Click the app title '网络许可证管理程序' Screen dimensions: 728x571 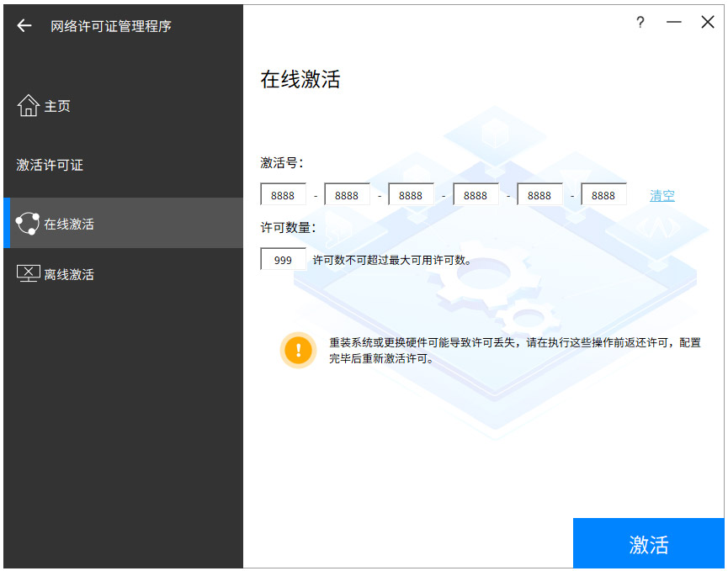[113, 26]
